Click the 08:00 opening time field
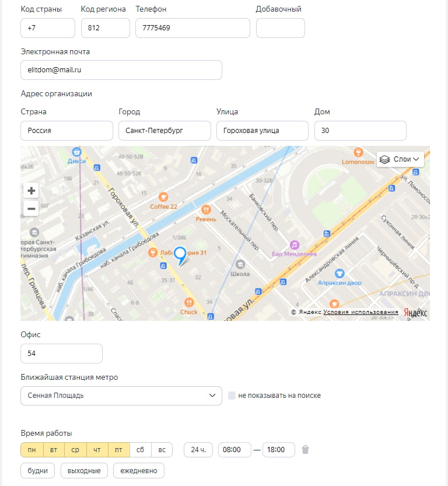This screenshot has height=486, width=448. tap(234, 450)
